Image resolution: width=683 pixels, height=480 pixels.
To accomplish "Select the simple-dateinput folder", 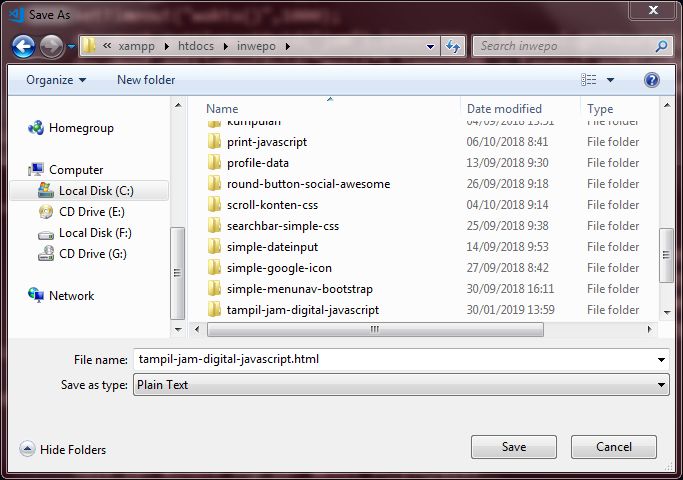I will tap(272, 247).
